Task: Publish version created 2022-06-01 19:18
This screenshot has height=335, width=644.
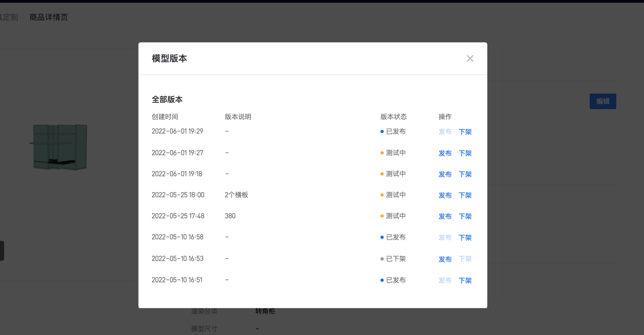Action: click(445, 174)
